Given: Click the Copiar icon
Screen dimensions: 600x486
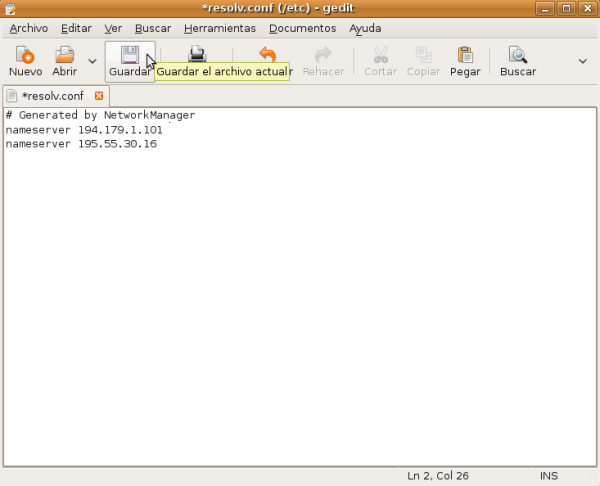Looking at the screenshot, I should [423, 55].
